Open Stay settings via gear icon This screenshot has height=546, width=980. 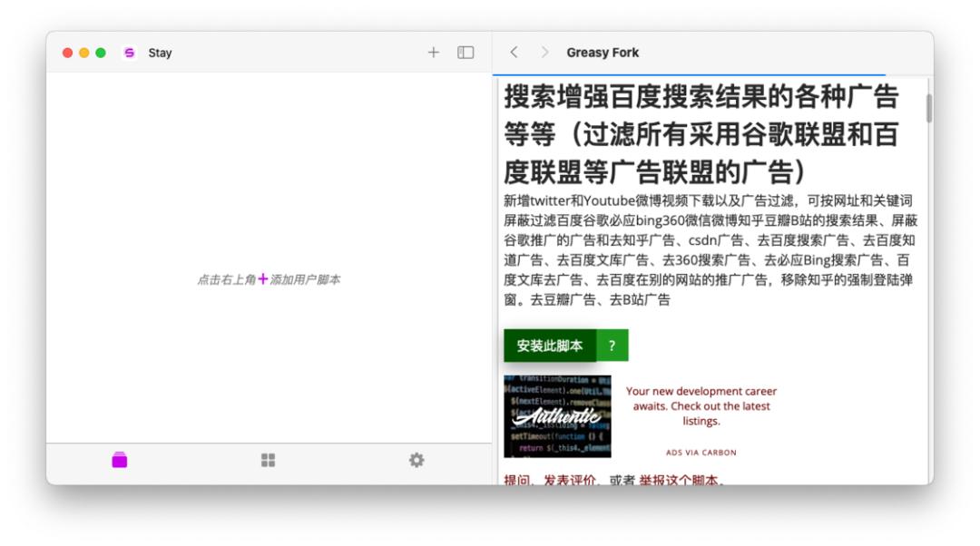click(416, 461)
